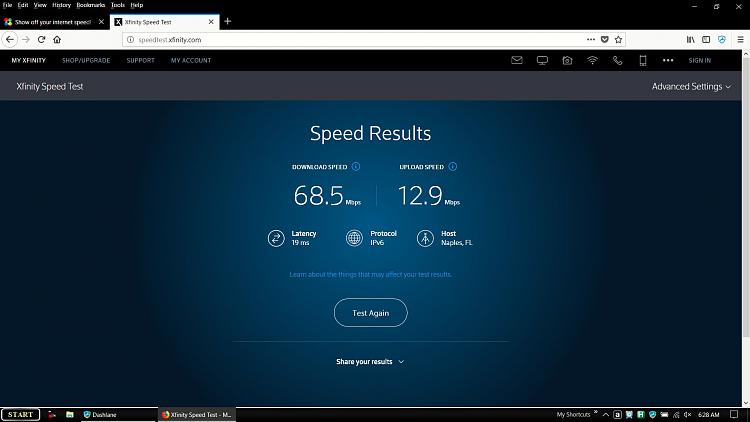The image size is (750, 422).
Task: Click Learn about things affecting test results link
Action: [x=371, y=274]
